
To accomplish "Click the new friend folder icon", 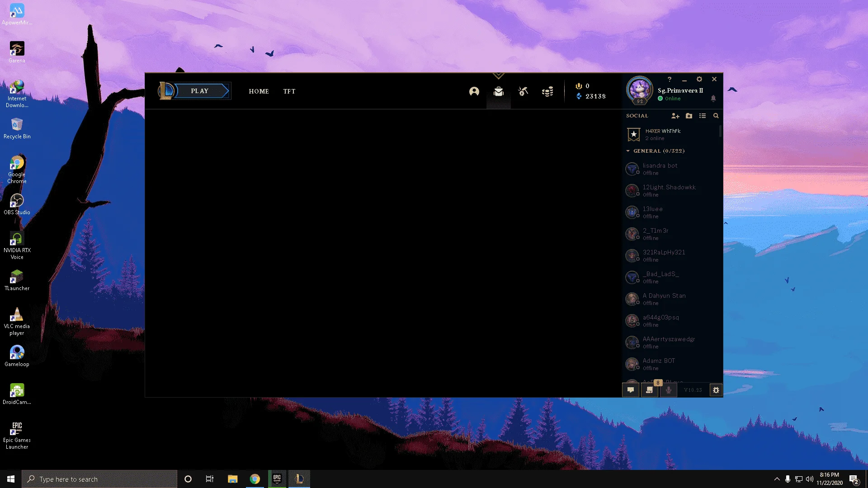I will (x=689, y=116).
